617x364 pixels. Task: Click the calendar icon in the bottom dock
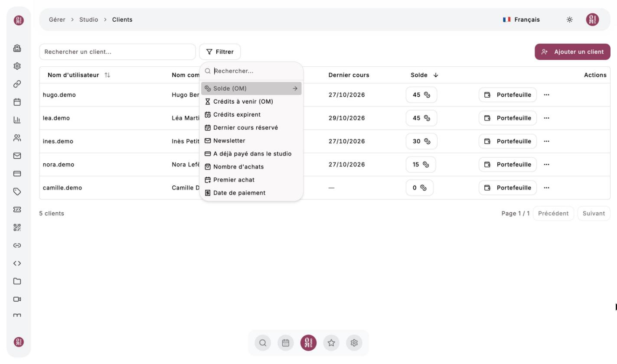click(x=285, y=343)
